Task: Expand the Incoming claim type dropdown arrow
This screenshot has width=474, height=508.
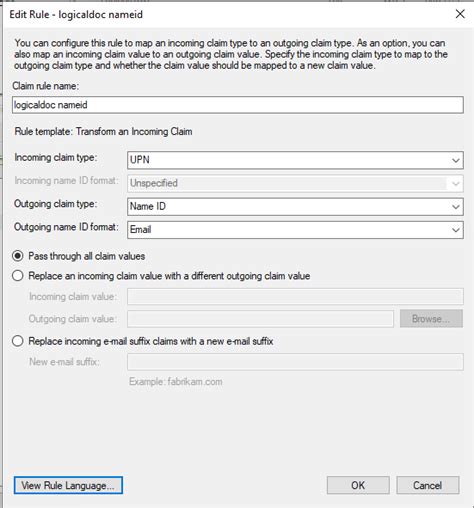Action: pos(456,160)
